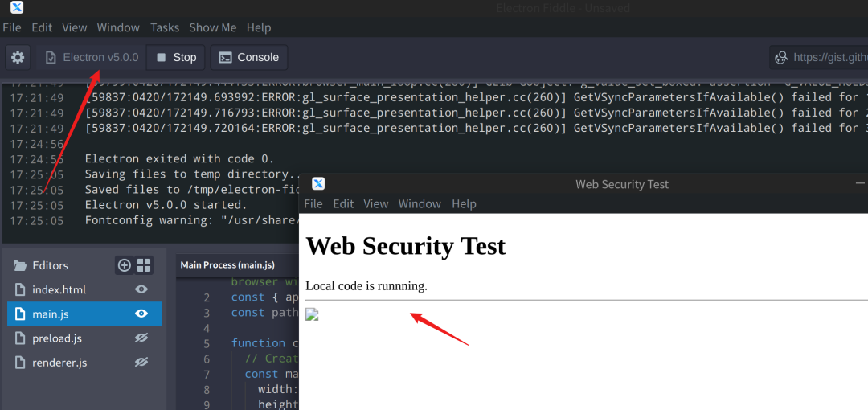Click the file icon beside renderer.js
Image resolution: width=868 pixels, height=410 pixels.
pos(20,363)
